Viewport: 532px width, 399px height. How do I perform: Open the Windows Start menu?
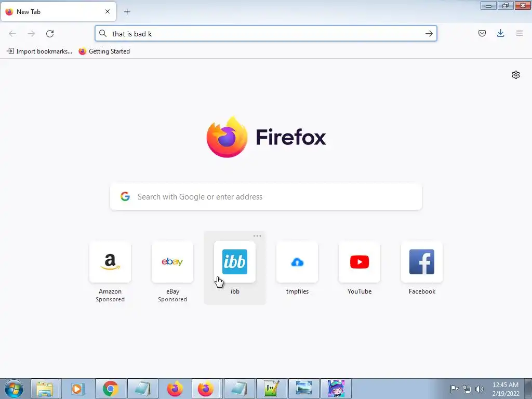click(x=14, y=389)
